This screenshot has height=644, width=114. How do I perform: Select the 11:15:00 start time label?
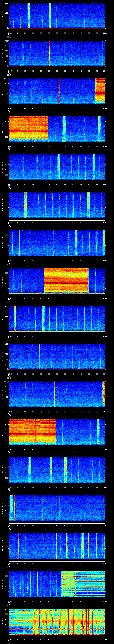click(9, 223)
